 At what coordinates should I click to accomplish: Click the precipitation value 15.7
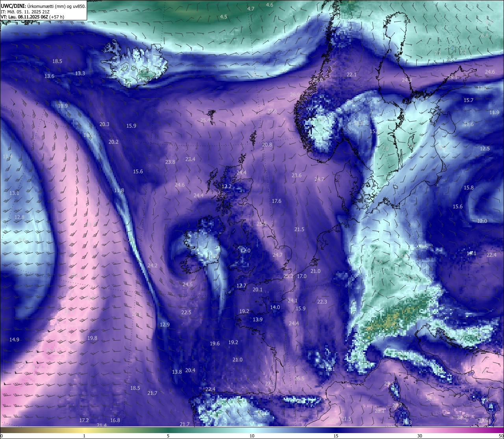click(x=469, y=100)
